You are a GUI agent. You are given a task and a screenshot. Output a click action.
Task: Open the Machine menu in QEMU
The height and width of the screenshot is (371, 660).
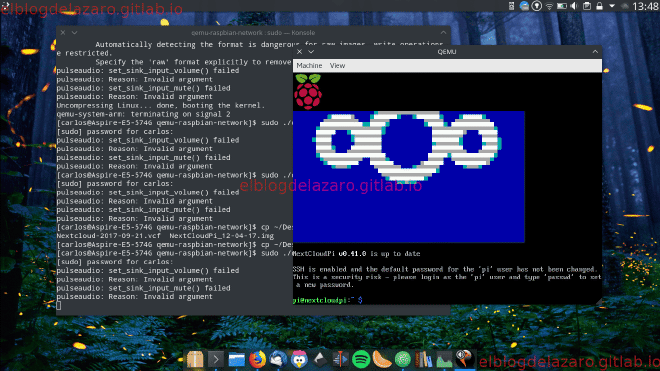pyautogui.click(x=309, y=66)
